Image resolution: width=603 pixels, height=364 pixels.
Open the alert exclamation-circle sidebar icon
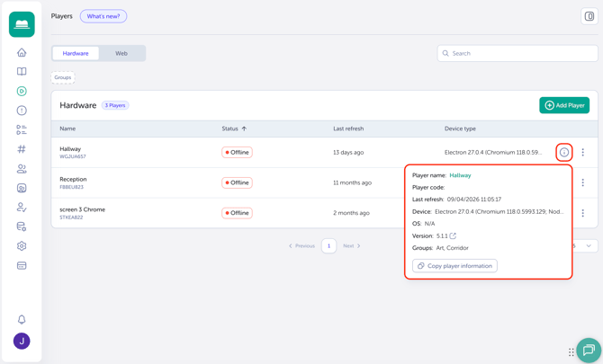[22, 111]
